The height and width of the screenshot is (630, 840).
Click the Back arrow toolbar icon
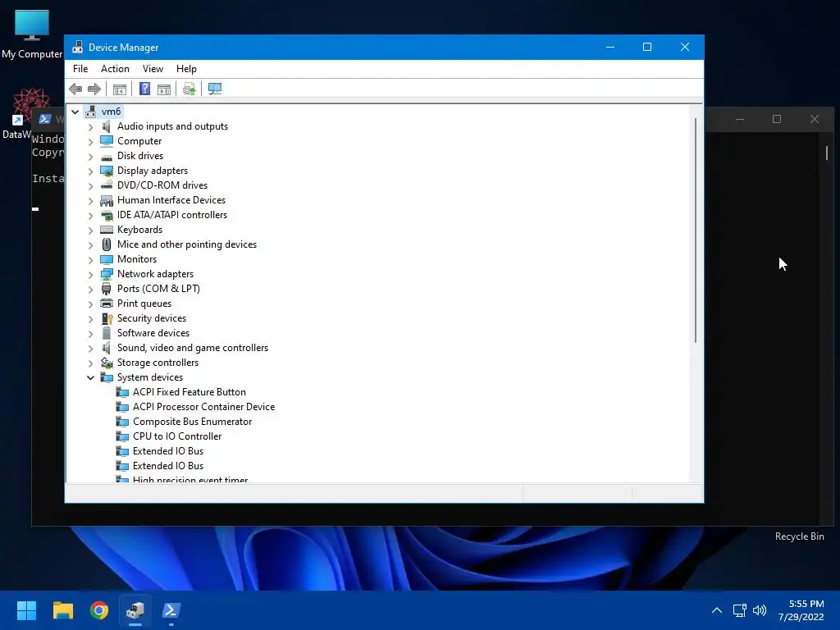pos(75,89)
